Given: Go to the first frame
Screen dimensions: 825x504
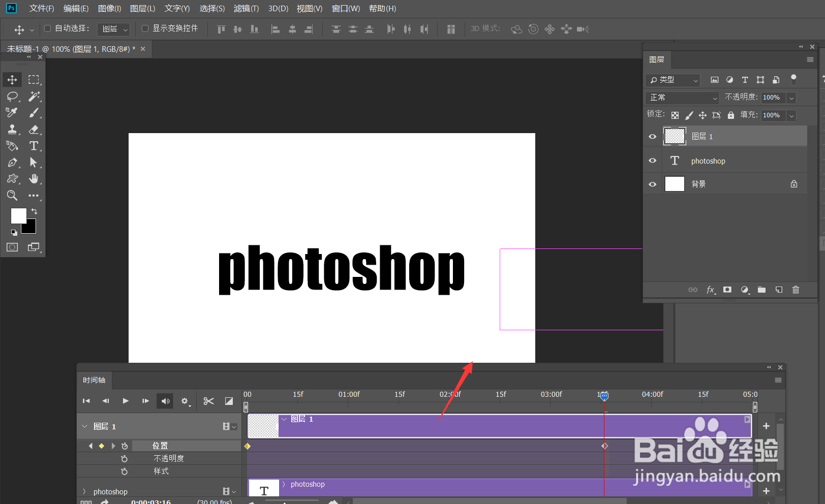Looking at the screenshot, I should pos(86,401).
